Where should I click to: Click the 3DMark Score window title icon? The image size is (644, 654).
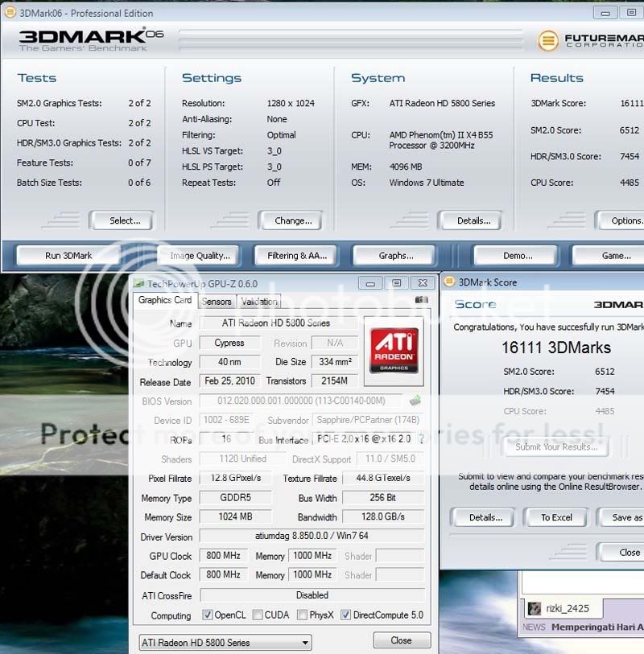point(449,282)
